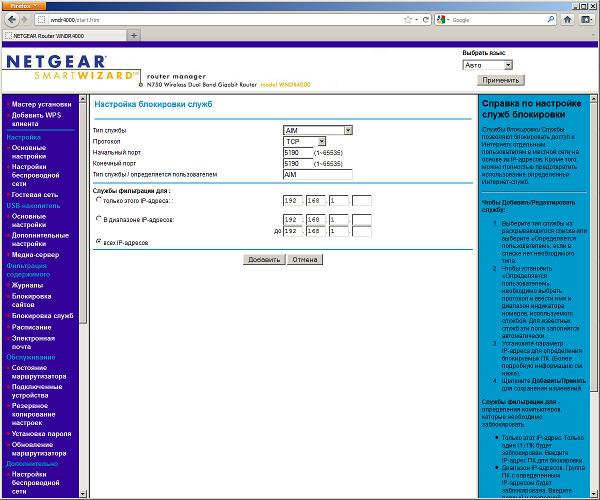Screen dimensions: 600x500
Task: Open 'Дополнительные настройки' under USB-накопитель
Action: pyautogui.click(x=40, y=239)
